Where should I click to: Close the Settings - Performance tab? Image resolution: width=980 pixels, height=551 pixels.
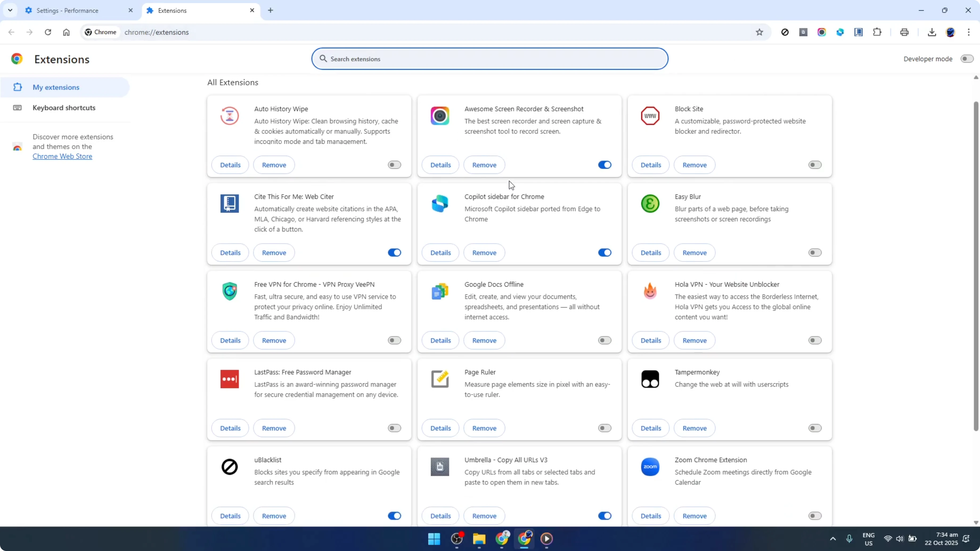pyautogui.click(x=130, y=11)
